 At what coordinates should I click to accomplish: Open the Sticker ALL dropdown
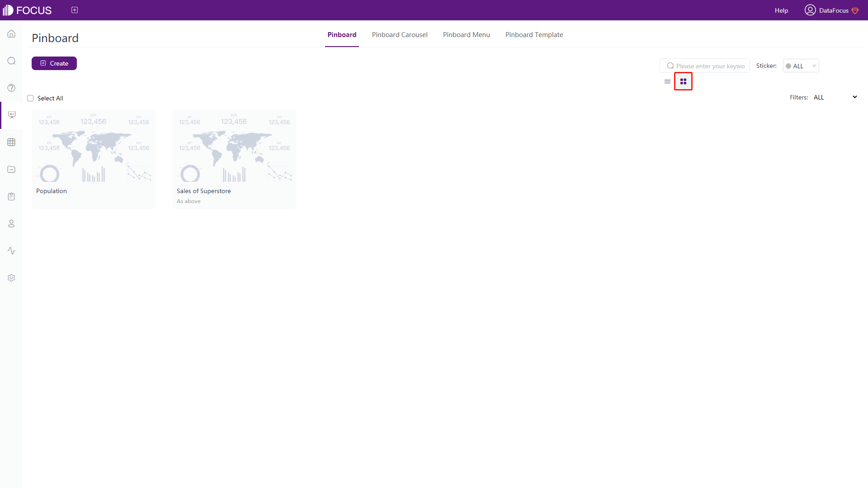tap(801, 66)
